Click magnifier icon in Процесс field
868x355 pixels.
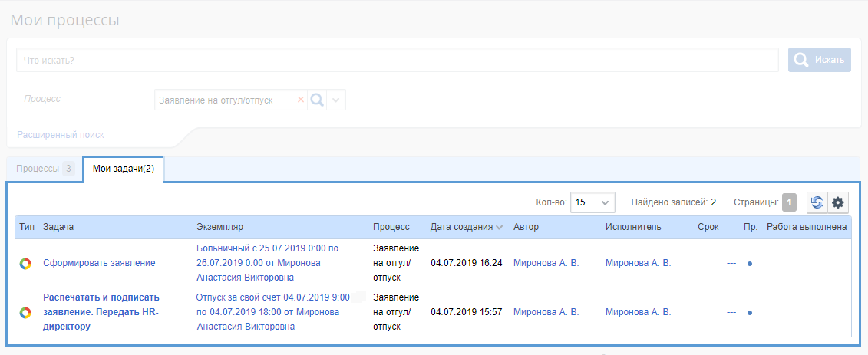[317, 100]
